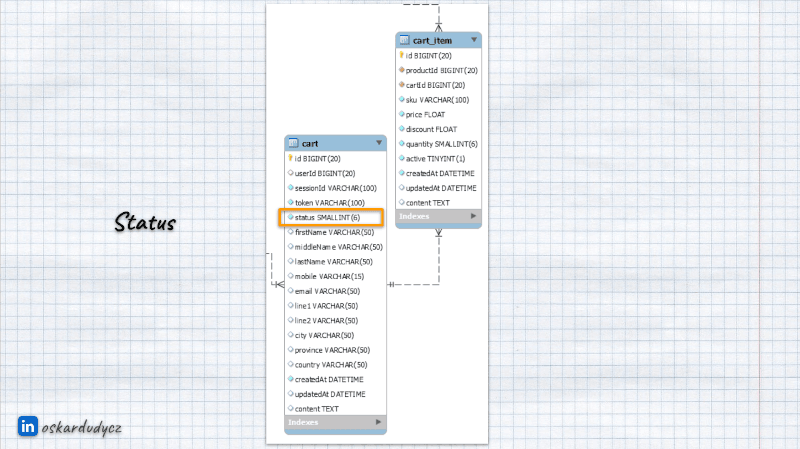Viewport: 800px width, 449px height.
Task: Click the foreign key icon beside productId
Action: 402,70
